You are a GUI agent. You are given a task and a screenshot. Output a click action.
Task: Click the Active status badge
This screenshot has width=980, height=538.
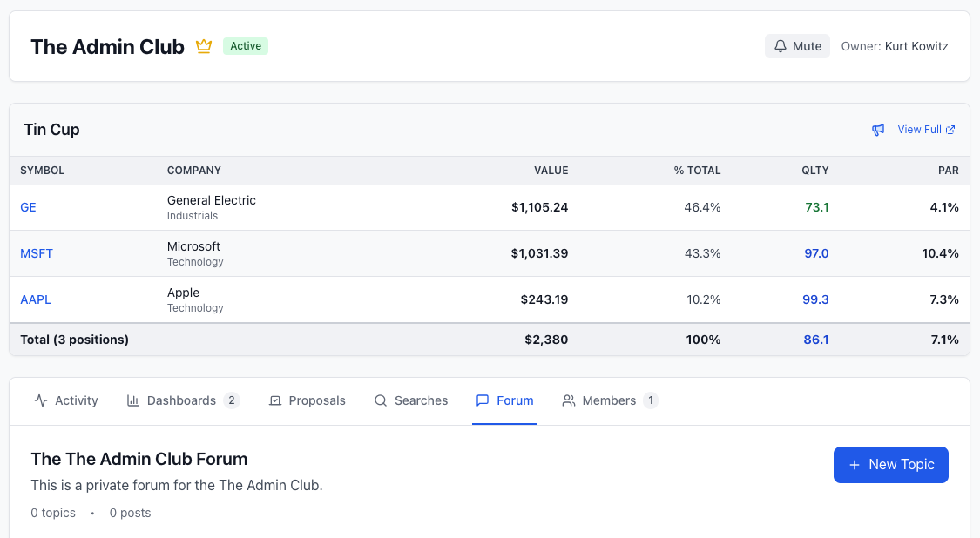coord(246,46)
